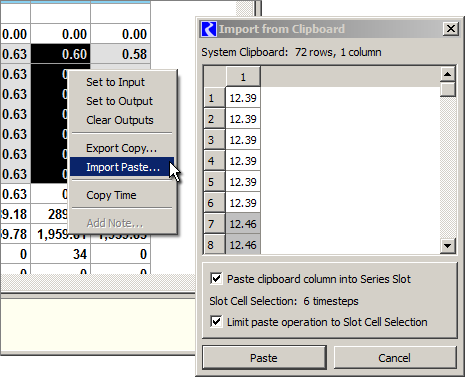The image size is (465, 377).
Task: Click the 9.78 cell in the slot table
Action: click(15, 234)
